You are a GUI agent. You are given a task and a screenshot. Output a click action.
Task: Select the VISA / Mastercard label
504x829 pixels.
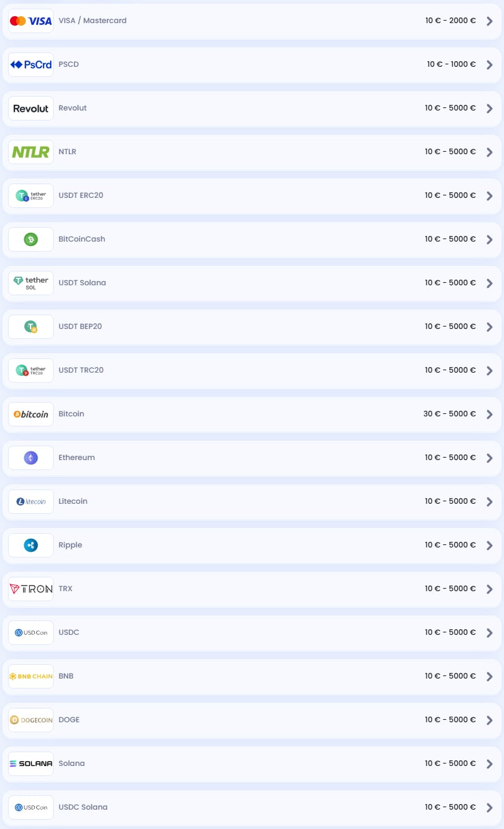pyautogui.click(x=92, y=21)
